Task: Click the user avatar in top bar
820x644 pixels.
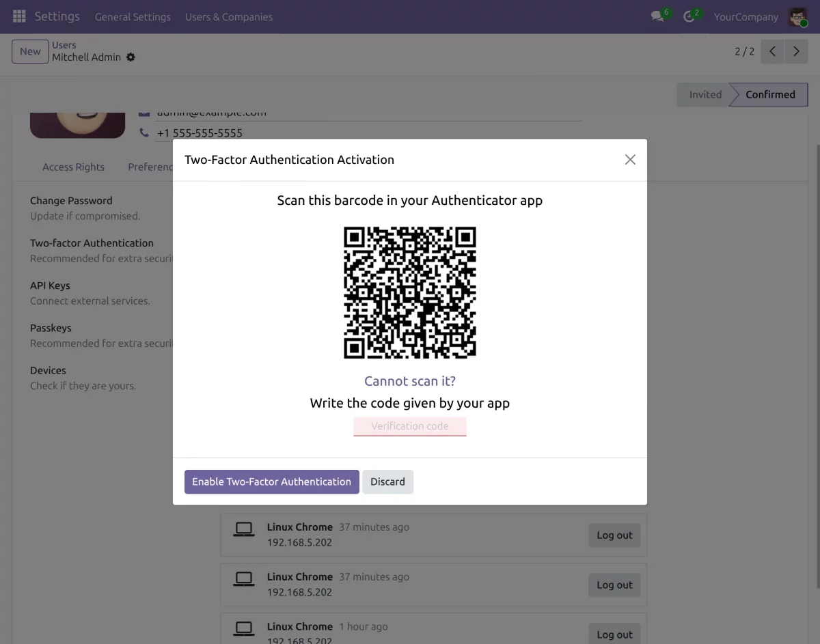Action: click(x=797, y=17)
